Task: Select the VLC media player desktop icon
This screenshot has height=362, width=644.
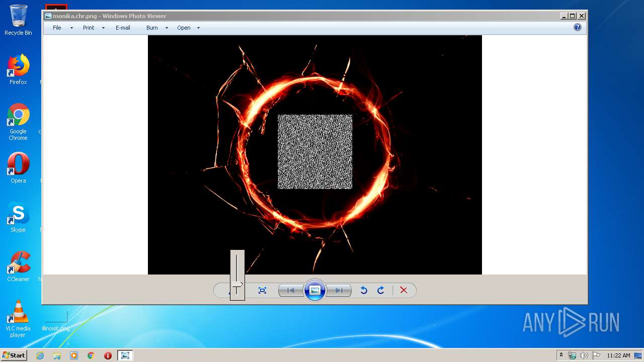Action: [18, 319]
